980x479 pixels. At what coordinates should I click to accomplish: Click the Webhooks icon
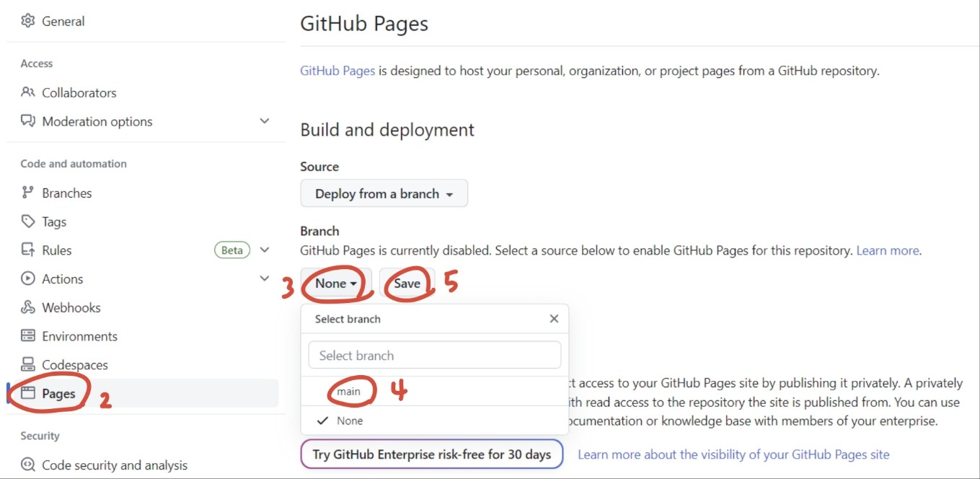(28, 307)
